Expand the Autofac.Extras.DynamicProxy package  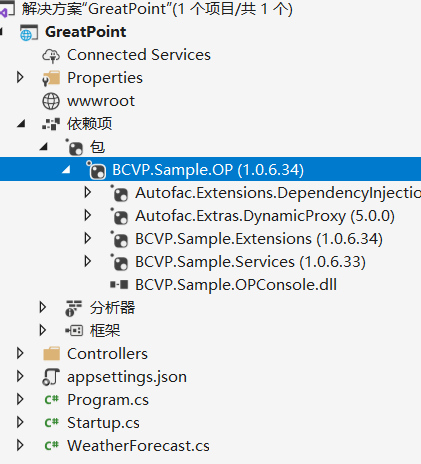(x=88, y=215)
